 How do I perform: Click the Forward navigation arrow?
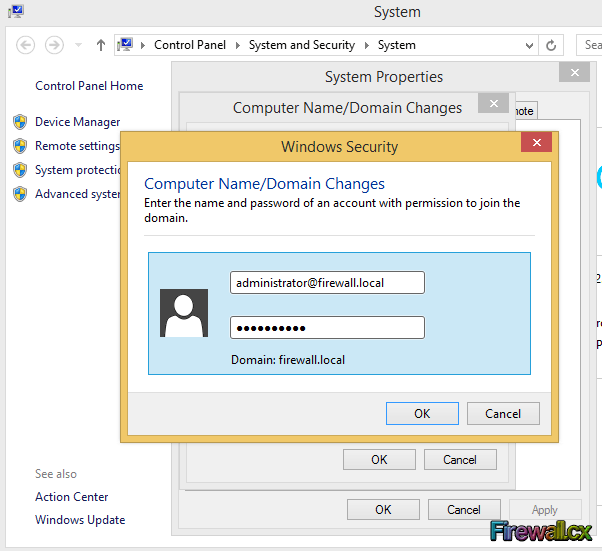54,45
